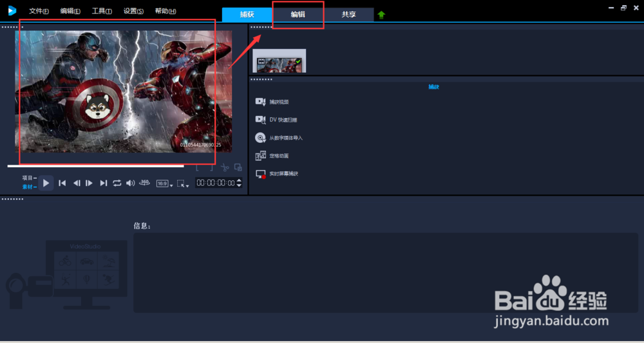Switch to the 捕获 workspace tab
Screen dimensions: 644x343
tap(247, 14)
